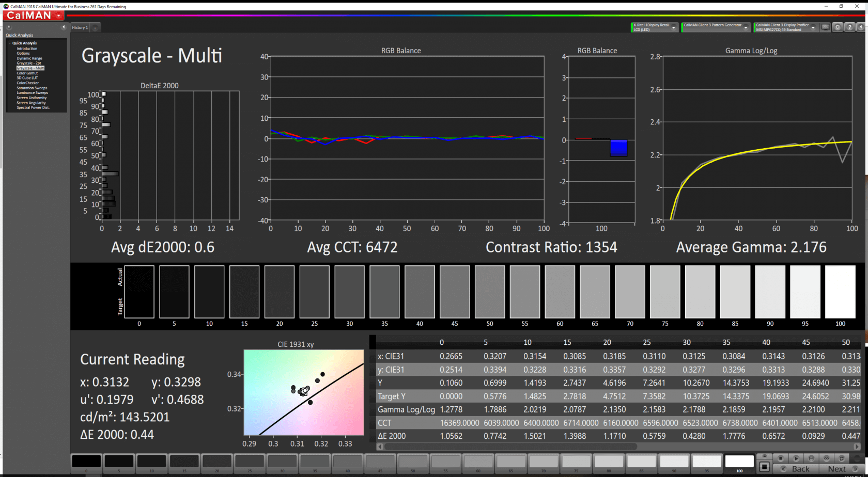Open the Display Profiler MSI MPG27CQ dropdown

tap(813, 28)
